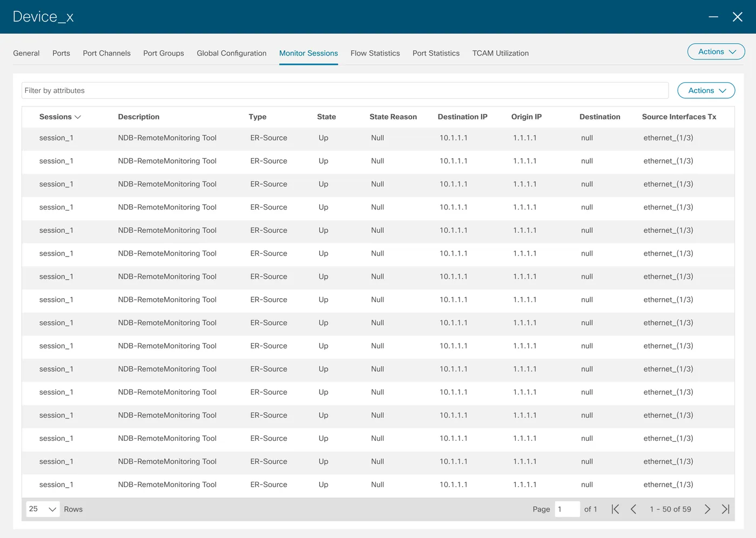The image size is (756, 538).
Task: Click the Filter by attributes field
Action: tap(345, 91)
